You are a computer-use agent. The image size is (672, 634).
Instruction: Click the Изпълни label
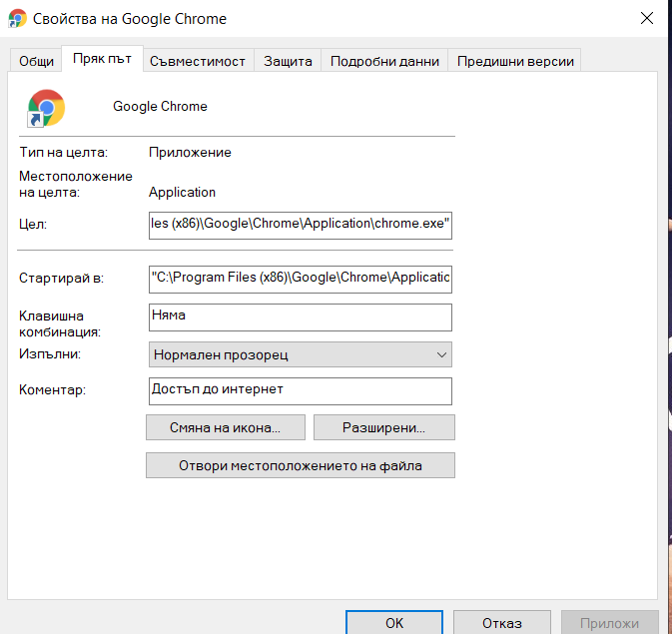[x=50, y=354]
